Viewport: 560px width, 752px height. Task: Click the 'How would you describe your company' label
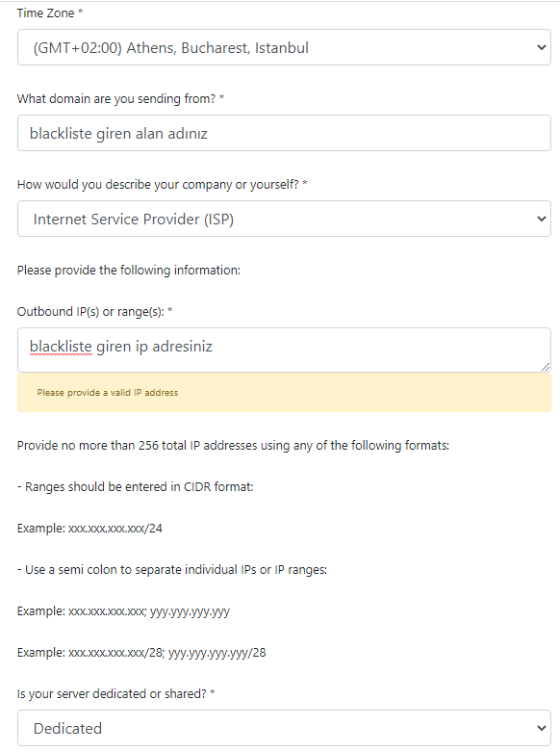point(162,185)
